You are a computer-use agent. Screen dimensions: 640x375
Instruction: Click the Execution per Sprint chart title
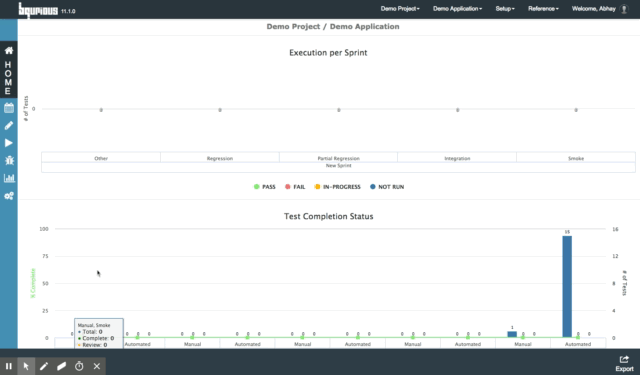[328, 53]
